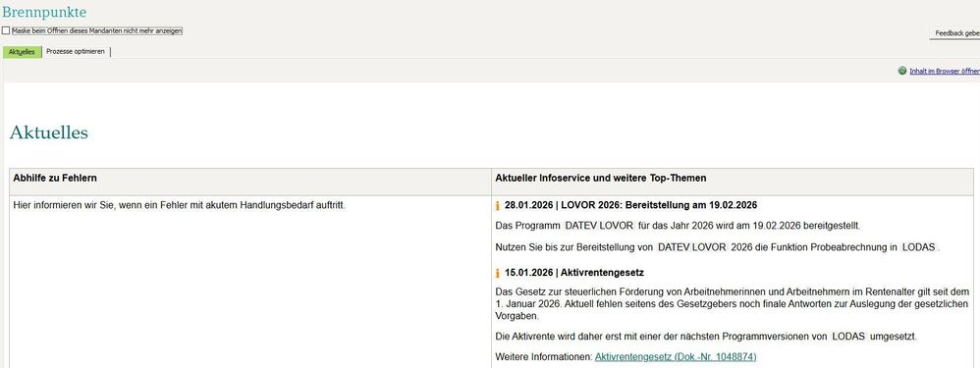Open 'Inhalt im Browser öffnen' link
This screenshot has height=368, width=980.
click(945, 72)
